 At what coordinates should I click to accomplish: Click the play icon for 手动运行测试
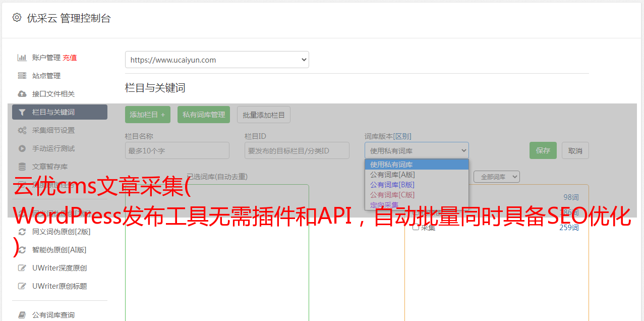point(22,148)
